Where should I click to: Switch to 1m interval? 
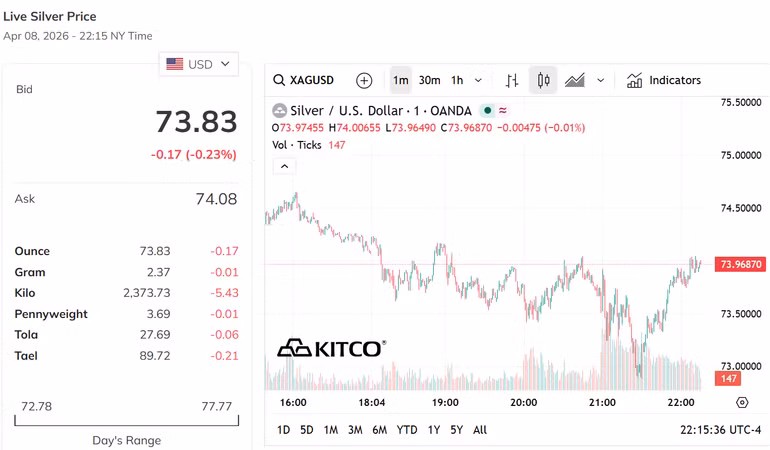coord(400,80)
